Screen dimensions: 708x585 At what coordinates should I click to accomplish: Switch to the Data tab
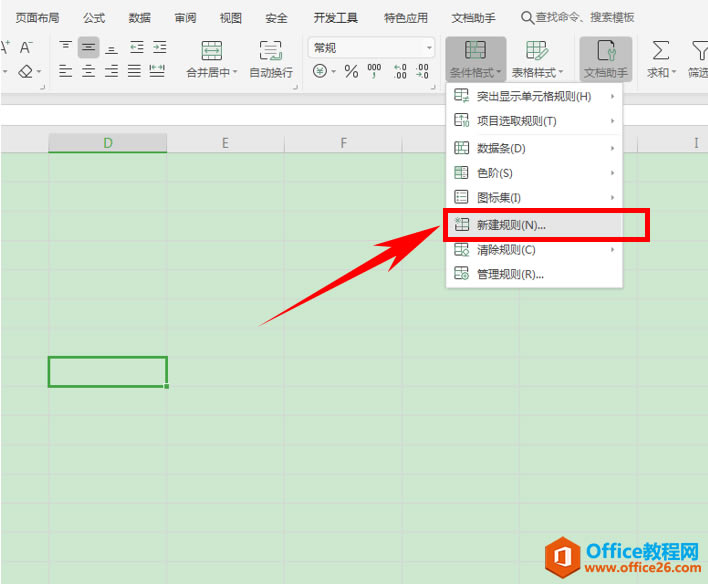[x=140, y=18]
